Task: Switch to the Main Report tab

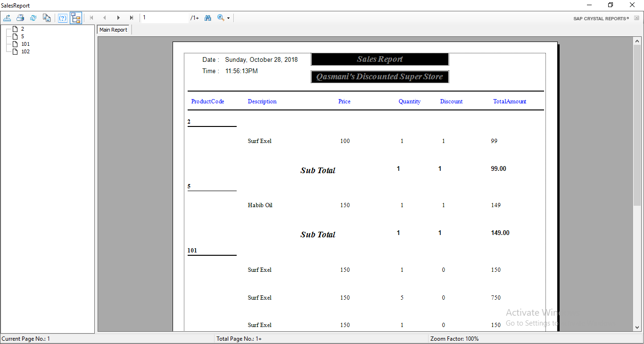Action: coord(113,30)
